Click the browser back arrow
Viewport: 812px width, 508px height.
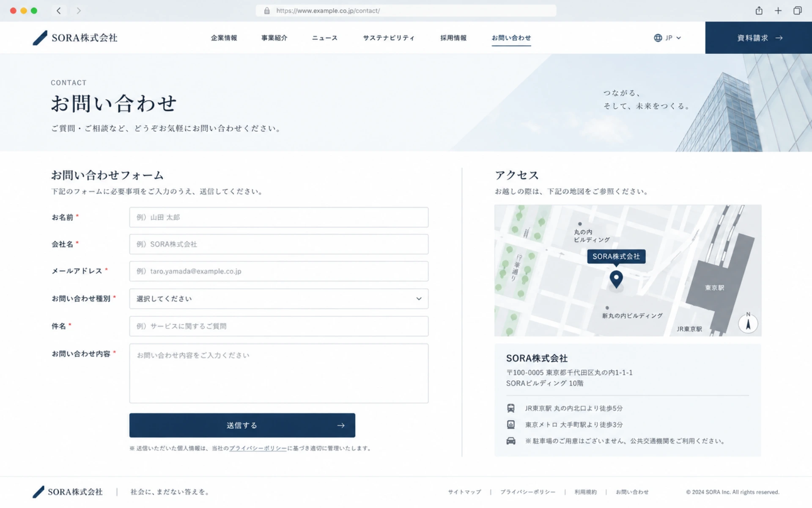point(59,11)
